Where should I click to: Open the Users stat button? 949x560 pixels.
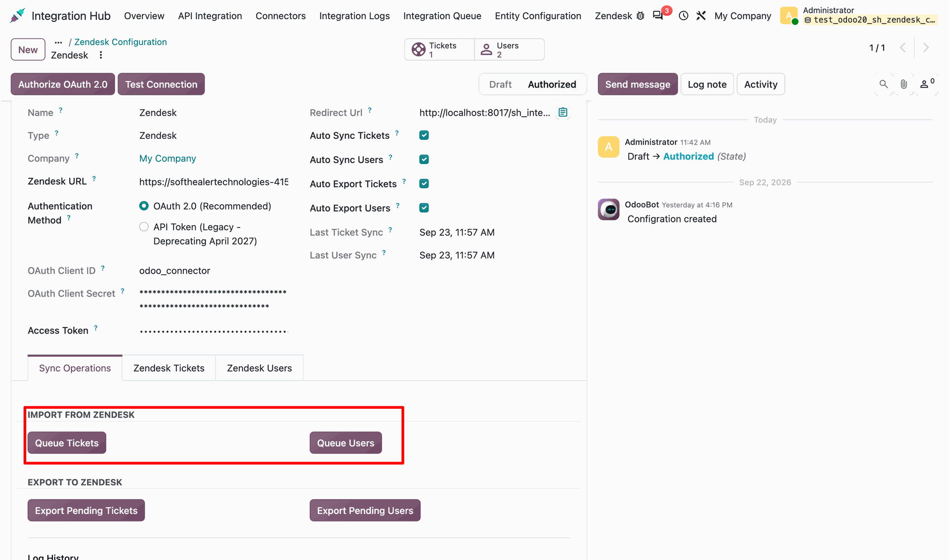pos(509,49)
